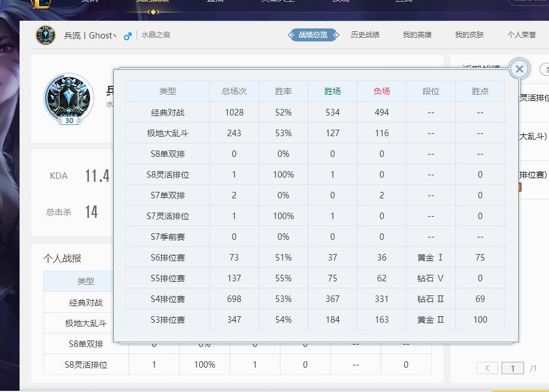The height and width of the screenshot is (392, 549).
Task: Switch to the 战绩总览 tab
Action: coord(313,35)
